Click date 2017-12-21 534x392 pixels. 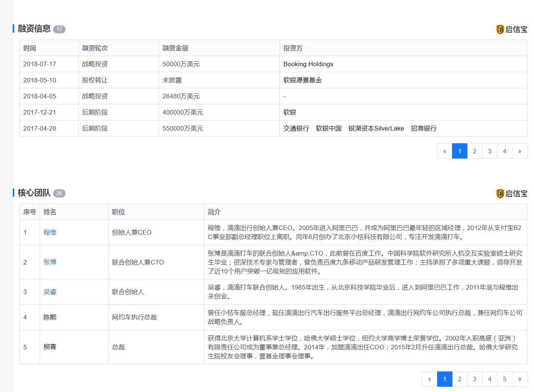click(x=40, y=112)
